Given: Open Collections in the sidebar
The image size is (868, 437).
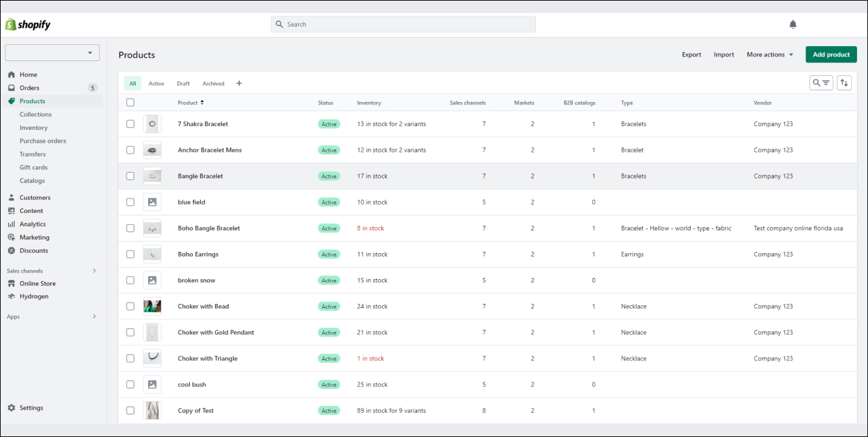Looking at the screenshot, I should click(x=36, y=114).
